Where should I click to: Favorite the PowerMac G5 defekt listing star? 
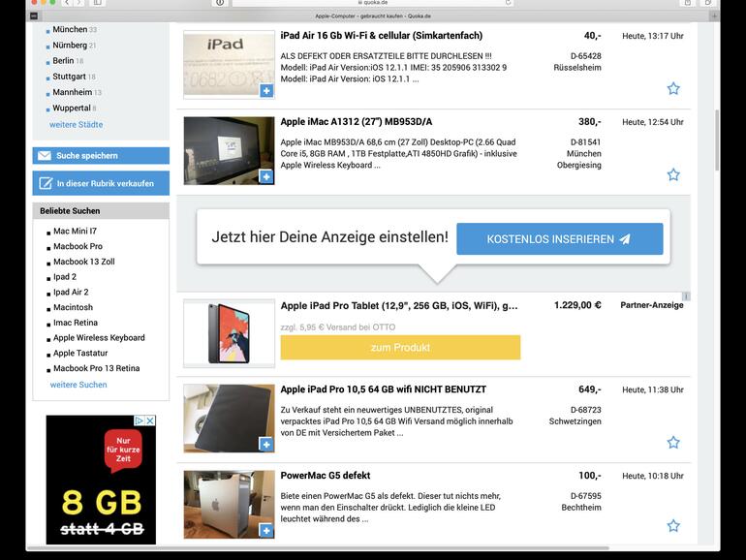[x=673, y=526]
